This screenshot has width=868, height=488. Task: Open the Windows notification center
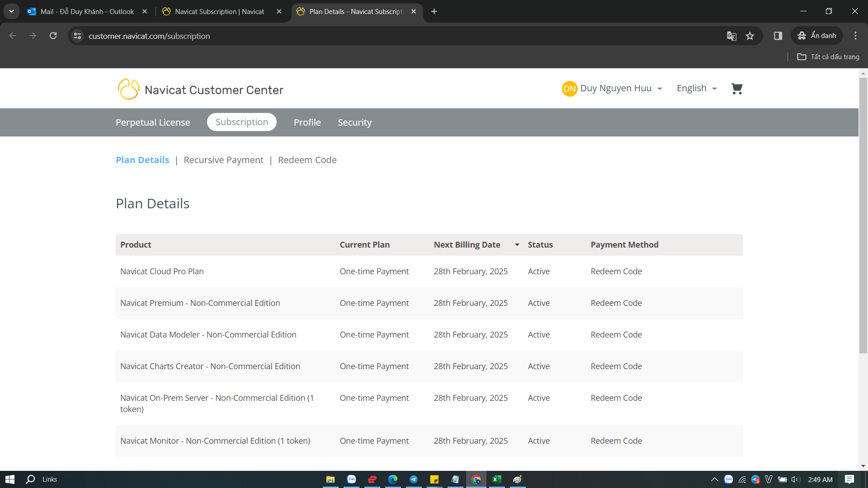849,479
